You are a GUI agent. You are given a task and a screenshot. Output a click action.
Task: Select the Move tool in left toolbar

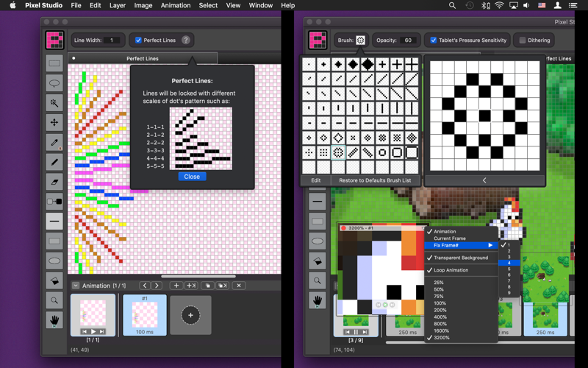click(x=54, y=122)
